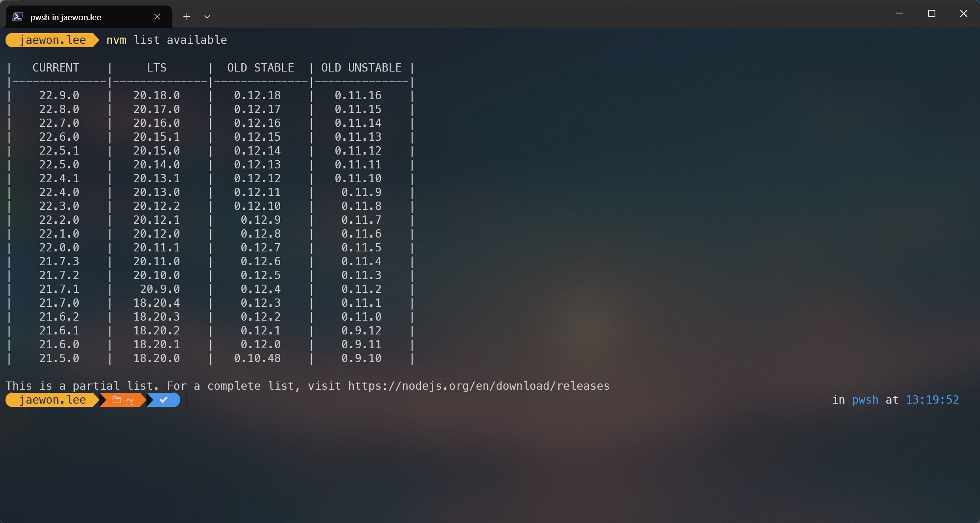Click the tilde home directory symbol

pyautogui.click(x=130, y=400)
